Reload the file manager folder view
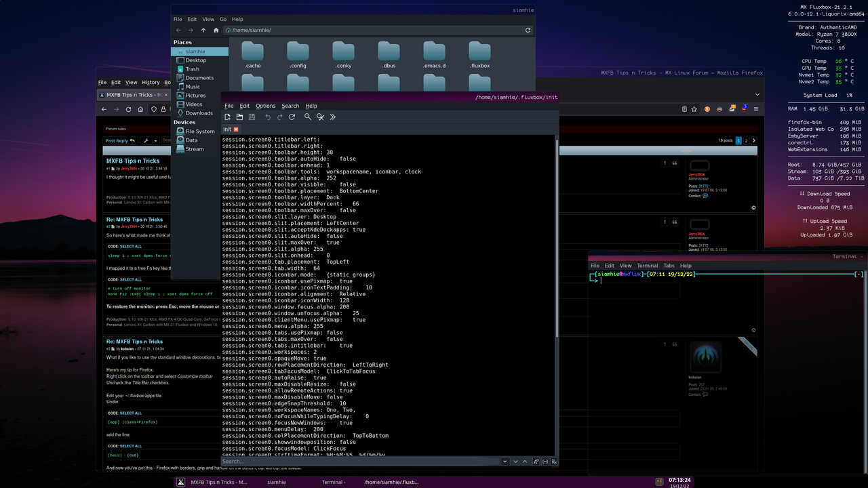This screenshot has width=868, height=488. pyautogui.click(x=528, y=30)
